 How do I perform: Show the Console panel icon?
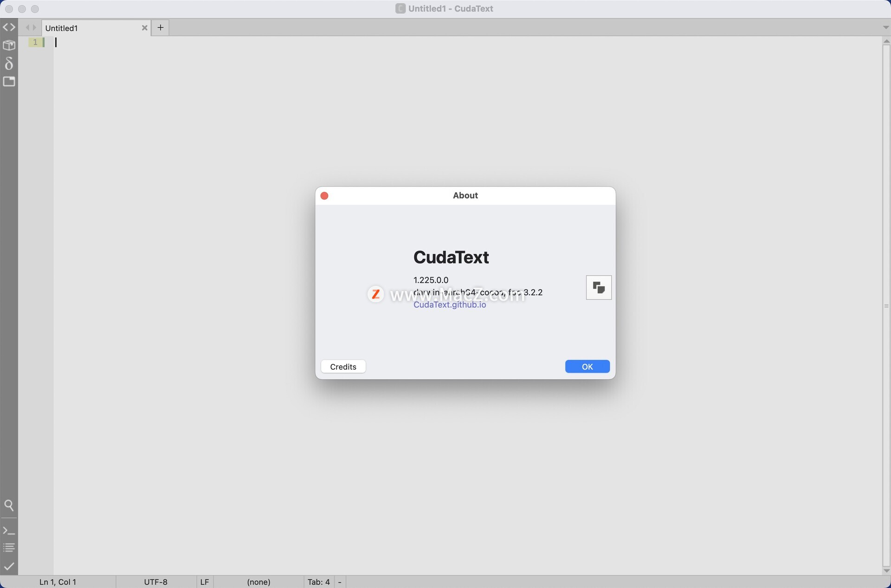pyautogui.click(x=9, y=530)
